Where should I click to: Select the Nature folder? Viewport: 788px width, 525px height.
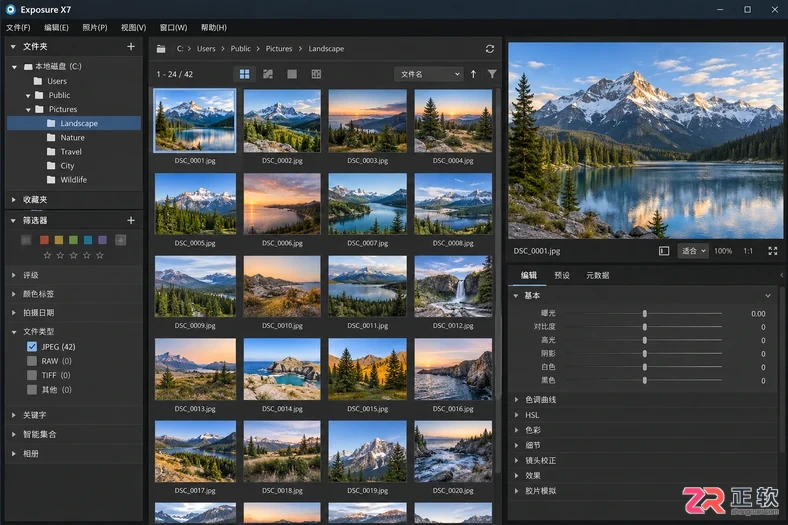[x=73, y=137]
